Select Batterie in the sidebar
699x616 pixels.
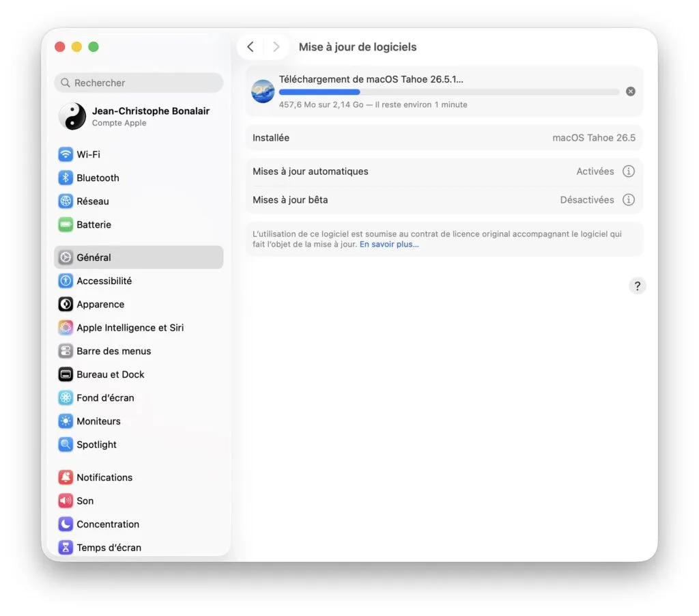139,225
